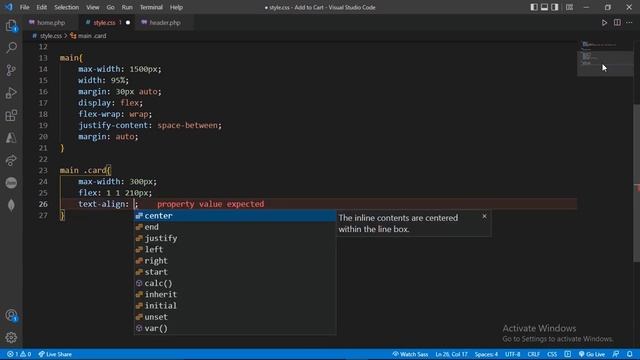The image size is (640, 360).
Task: Open the Run menu
Action: click(x=127, y=7)
